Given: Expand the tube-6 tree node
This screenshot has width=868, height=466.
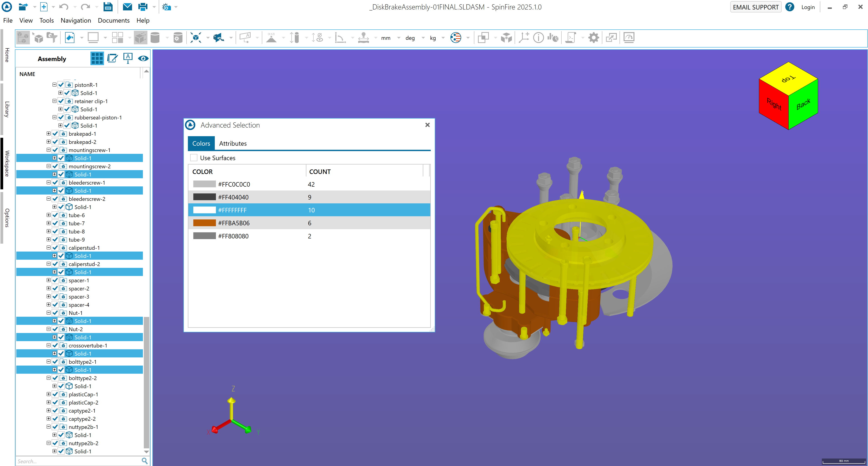Looking at the screenshot, I should (x=49, y=215).
